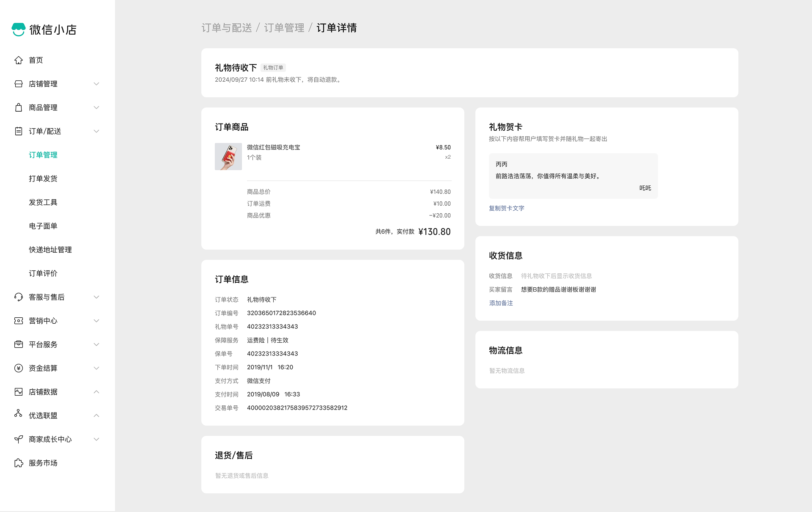This screenshot has width=812, height=512.
Task: Go to 快递地址管理 page
Action: pyautogui.click(x=50, y=250)
